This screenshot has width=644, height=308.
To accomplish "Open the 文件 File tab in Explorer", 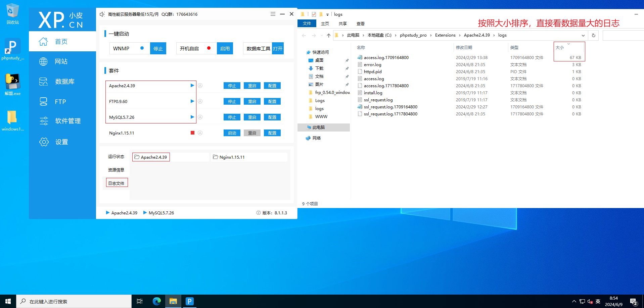I will click(x=307, y=23).
